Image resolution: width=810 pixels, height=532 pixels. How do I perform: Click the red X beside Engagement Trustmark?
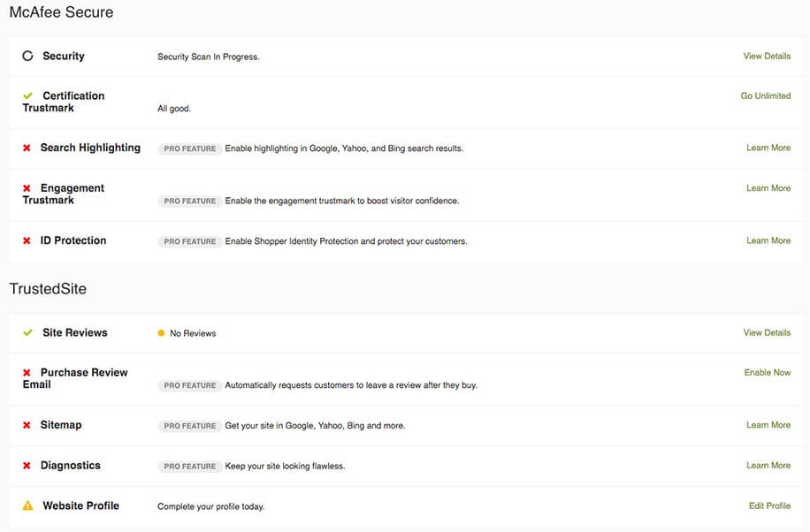pyautogui.click(x=27, y=188)
